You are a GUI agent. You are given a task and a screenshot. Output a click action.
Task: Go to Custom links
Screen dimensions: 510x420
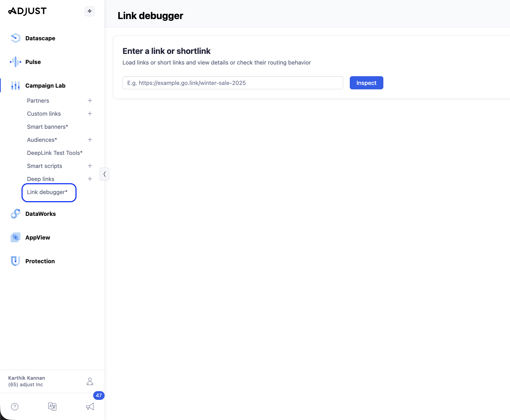pos(44,114)
